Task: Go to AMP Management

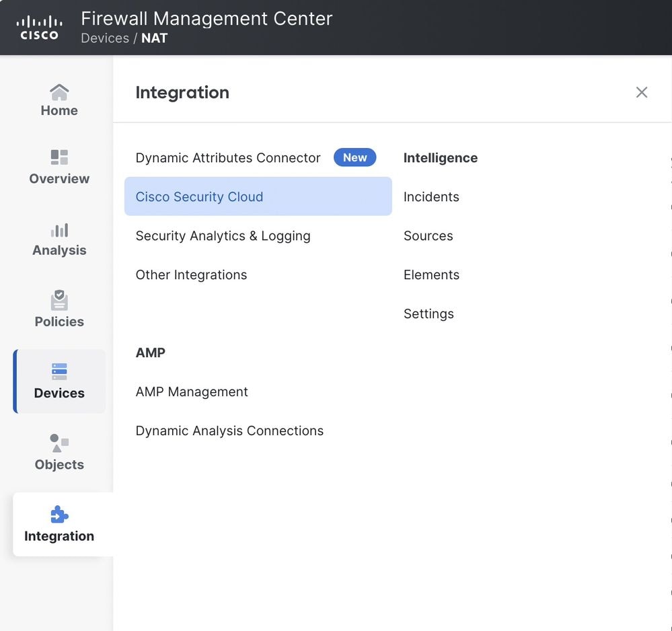Action: click(x=192, y=392)
